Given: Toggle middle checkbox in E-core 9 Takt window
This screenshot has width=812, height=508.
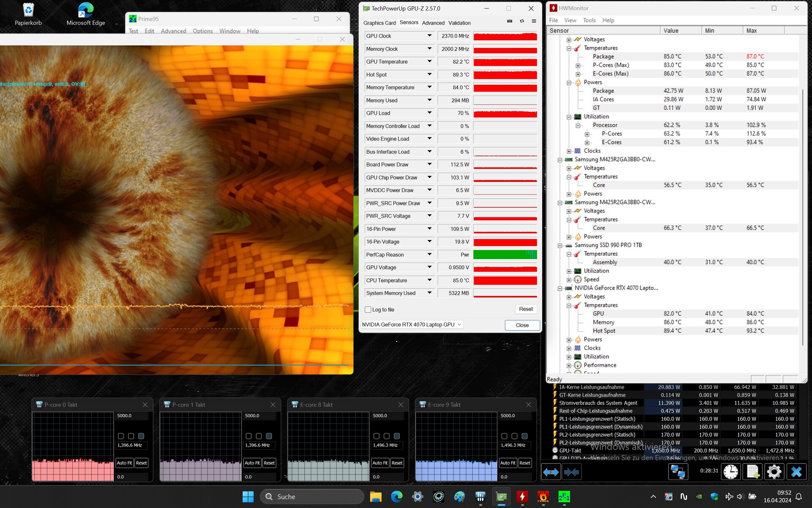Looking at the screenshot, I should coord(514,436).
